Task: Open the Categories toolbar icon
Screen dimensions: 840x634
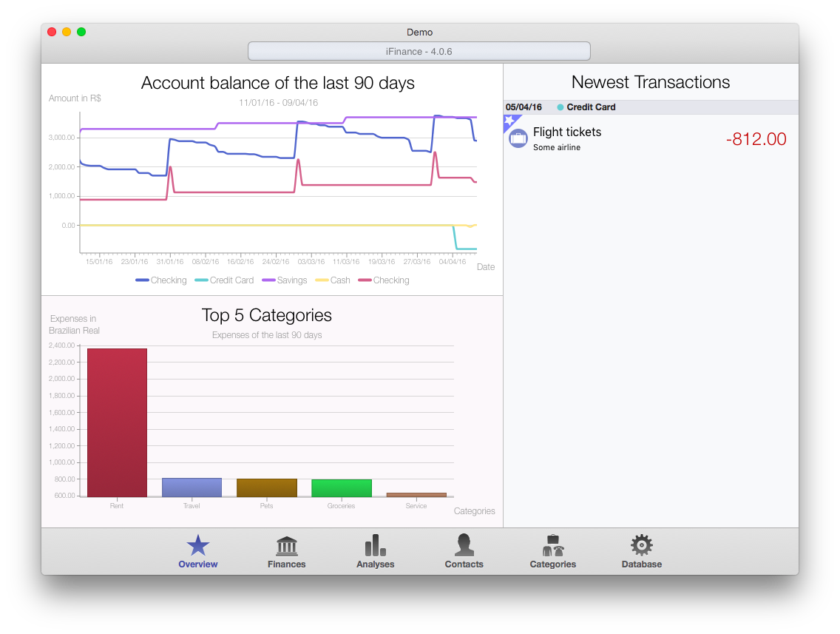Action: [x=552, y=551]
